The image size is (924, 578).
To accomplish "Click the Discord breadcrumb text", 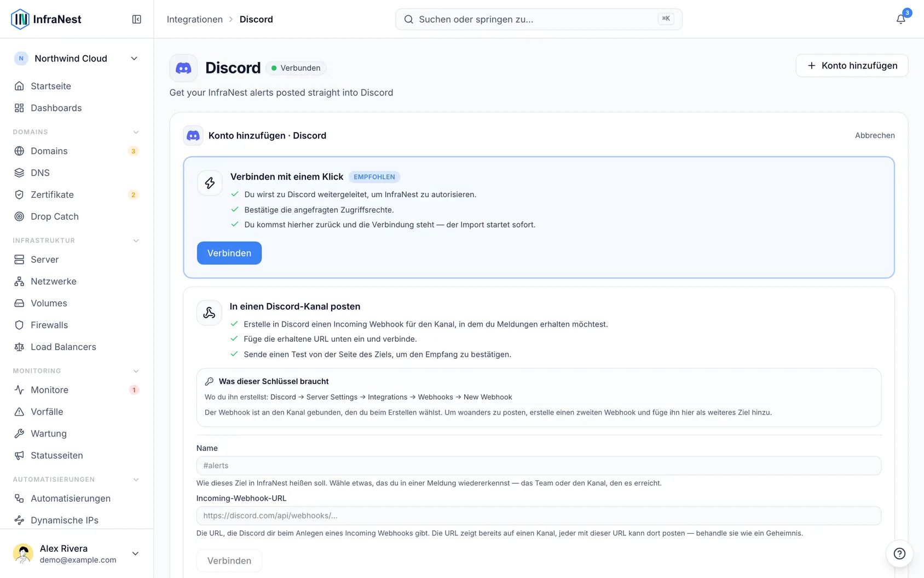I will pyautogui.click(x=256, y=19).
